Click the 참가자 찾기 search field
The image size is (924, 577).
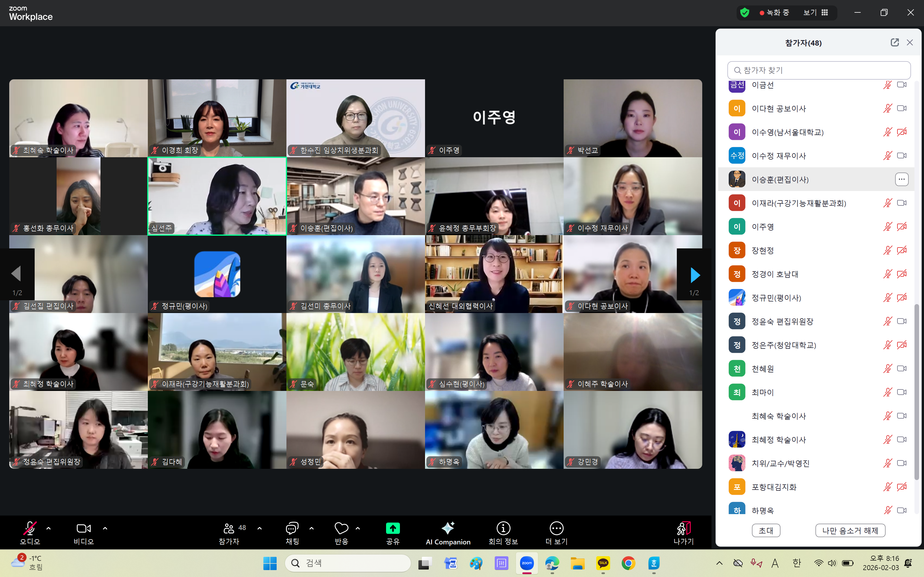(819, 70)
